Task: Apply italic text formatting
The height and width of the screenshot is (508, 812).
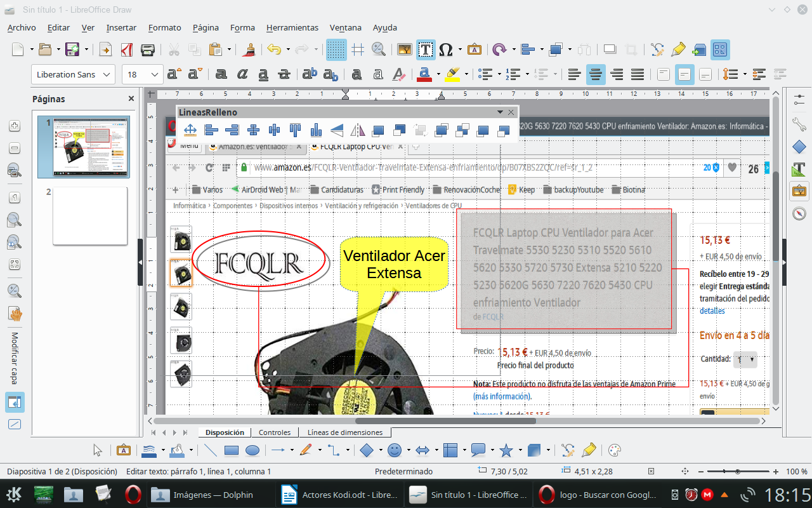Action: 242,74
